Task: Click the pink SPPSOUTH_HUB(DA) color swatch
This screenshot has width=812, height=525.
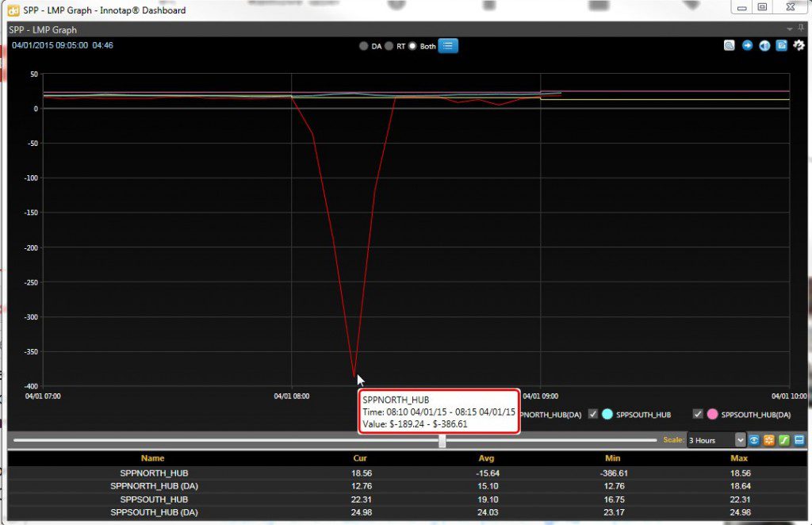Action: (x=713, y=414)
